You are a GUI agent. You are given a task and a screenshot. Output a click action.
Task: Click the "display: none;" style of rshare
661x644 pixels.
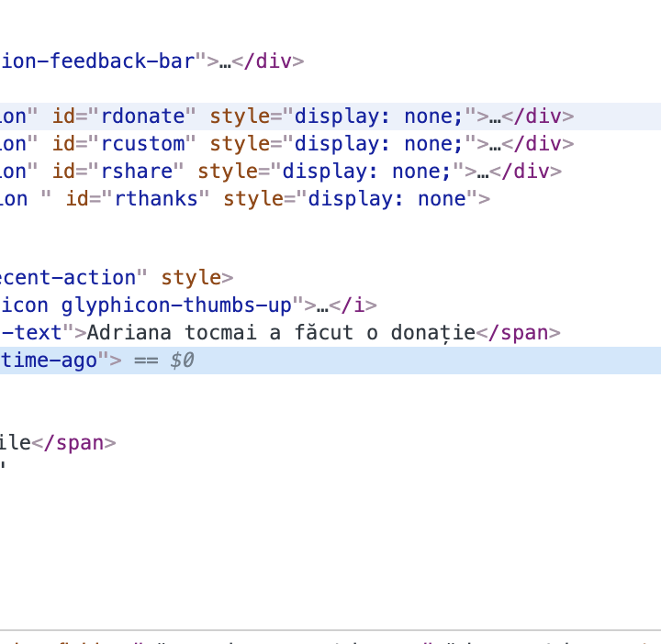[366, 172]
